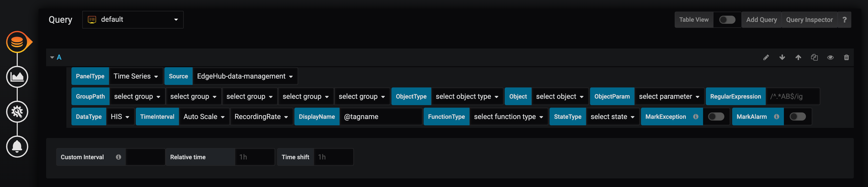This screenshot has height=187, width=868.
Task: Hide query A using the eye icon
Action: (x=830, y=58)
